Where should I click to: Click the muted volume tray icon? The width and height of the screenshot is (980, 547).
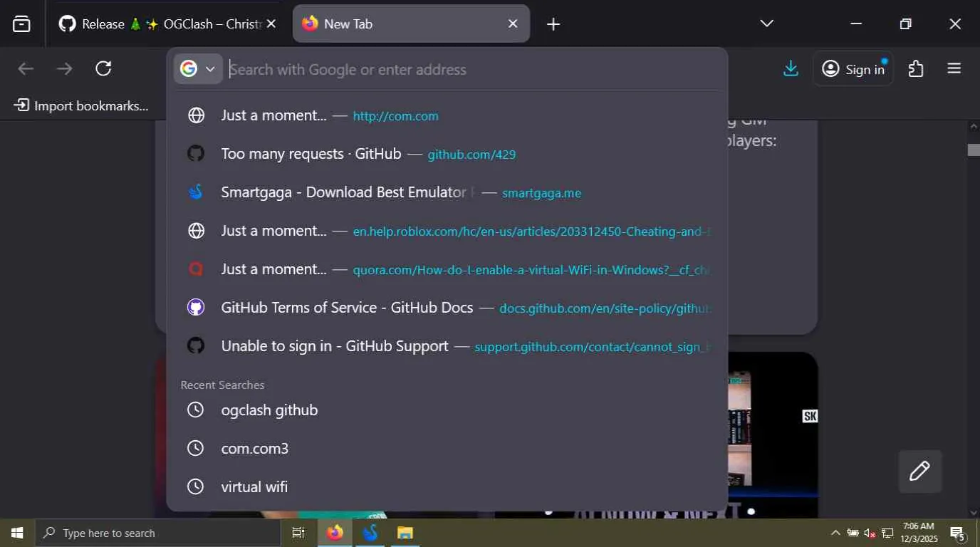pos(870,533)
